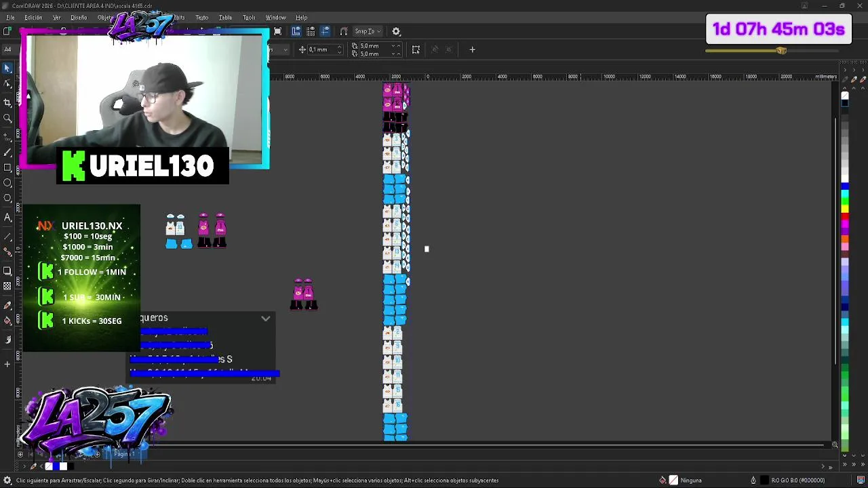The image size is (868, 488).
Task: Click white swatch in document palette
Action: coord(63,466)
